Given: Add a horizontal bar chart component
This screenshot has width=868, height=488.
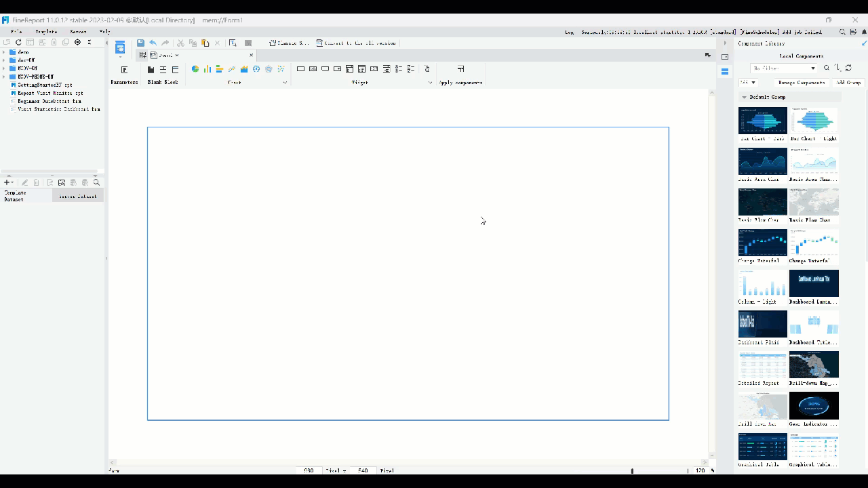Looking at the screenshot, I should coord(220,69).
